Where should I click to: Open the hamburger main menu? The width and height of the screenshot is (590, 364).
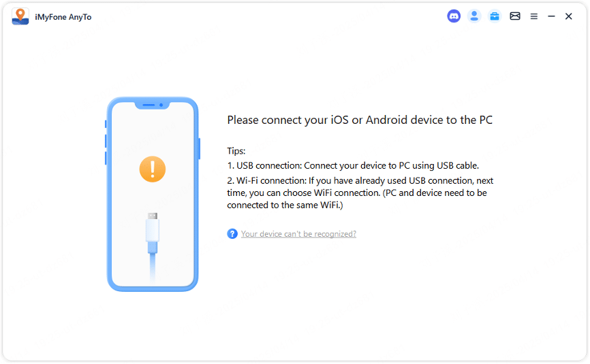tap(534, 16)
